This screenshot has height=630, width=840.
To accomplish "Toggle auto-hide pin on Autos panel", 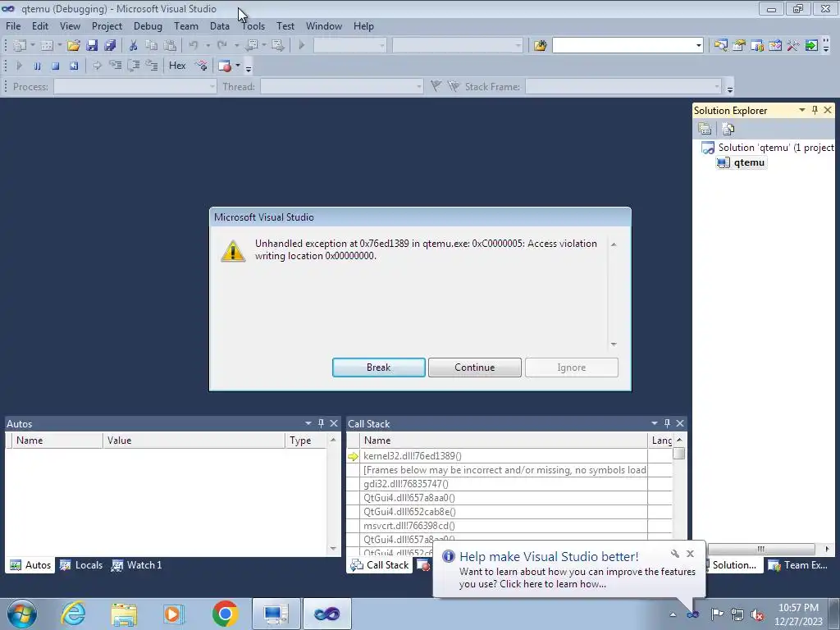I will [x=321, y=423].
